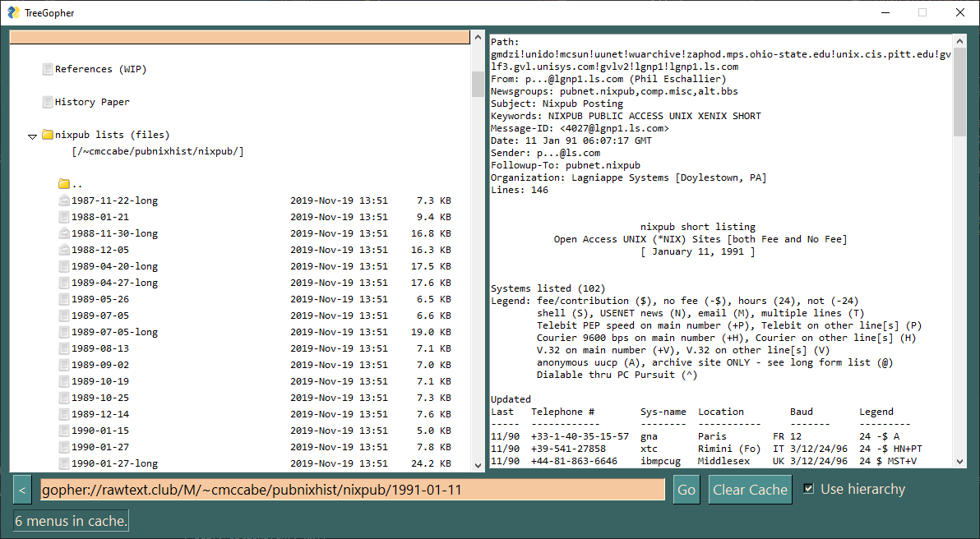Click the back arrow button
This screenshot has height=539, width=980.
coord(22,490)
